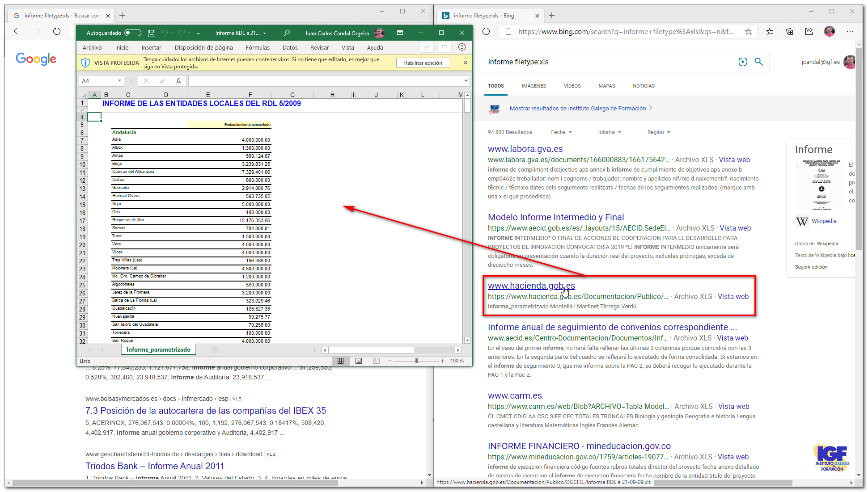Switch to Page Break Preview icon
This screenshot has height=492, width=868.
tap(377, 361)
